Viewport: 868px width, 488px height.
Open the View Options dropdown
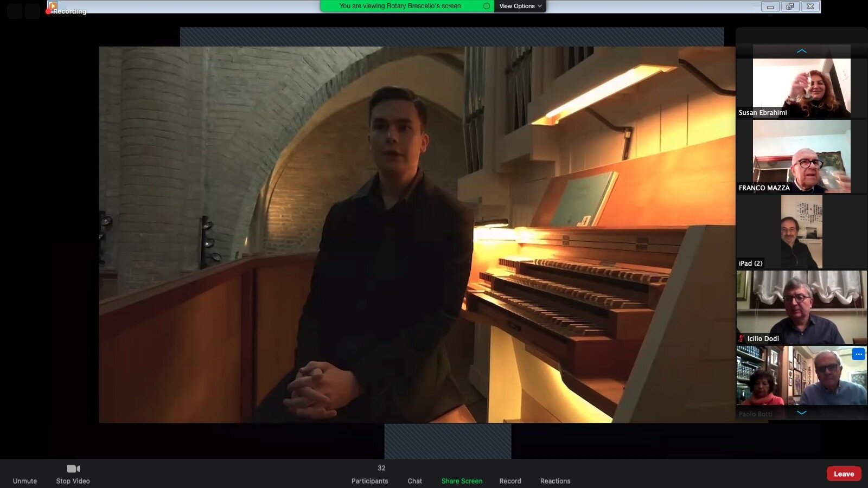tap(520, 6)
